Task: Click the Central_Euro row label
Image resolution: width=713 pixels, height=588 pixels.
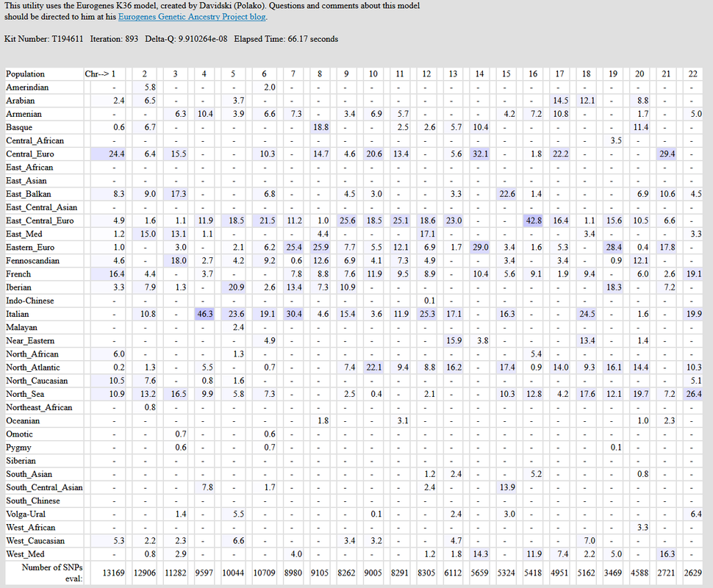Action: pyautogui.click(x=30, y=154)
